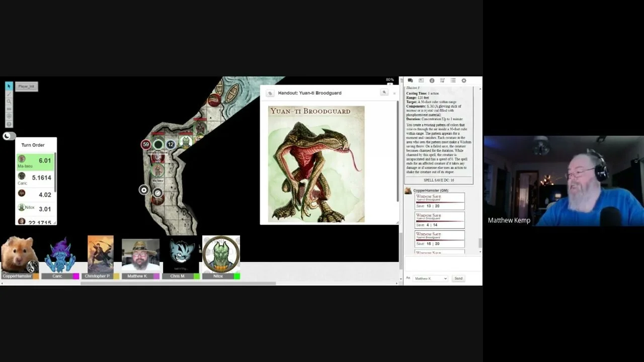The image size is (644, 362).
Task: Click the CopperHamster (GM) chat name
Action: tap(431, 191)
